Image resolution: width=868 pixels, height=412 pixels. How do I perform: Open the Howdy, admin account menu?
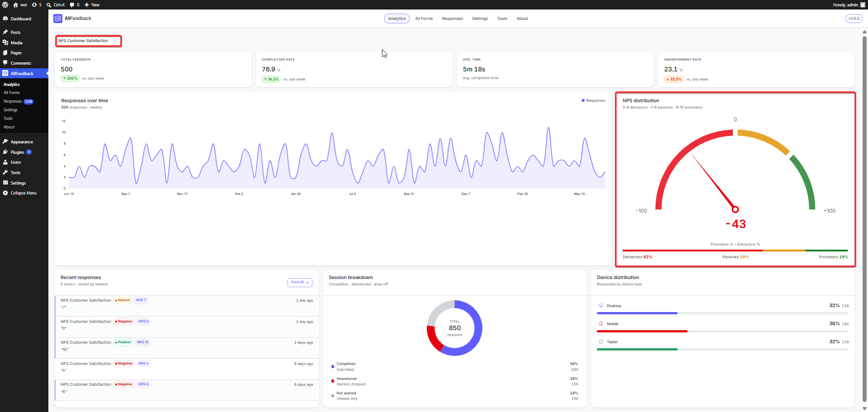point(849,5)
